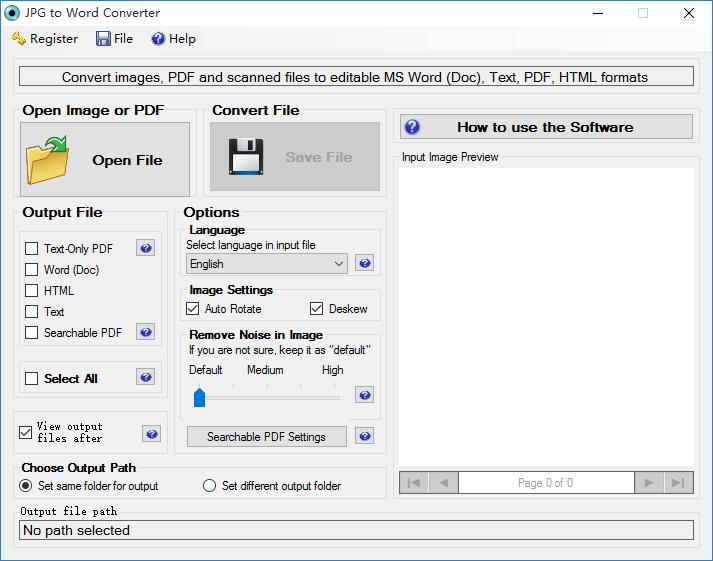Open the help icon next to noise slider
713x561 pixels.
[364, 395]
